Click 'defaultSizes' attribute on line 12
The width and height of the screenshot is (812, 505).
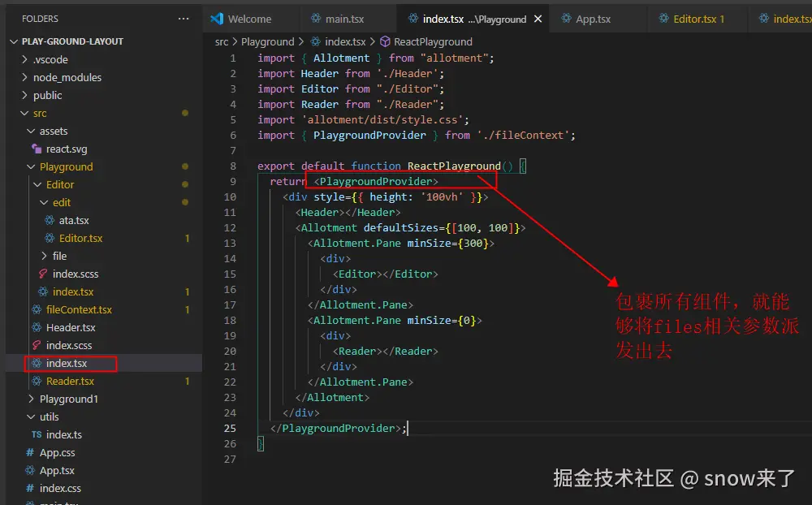point(401,227)
